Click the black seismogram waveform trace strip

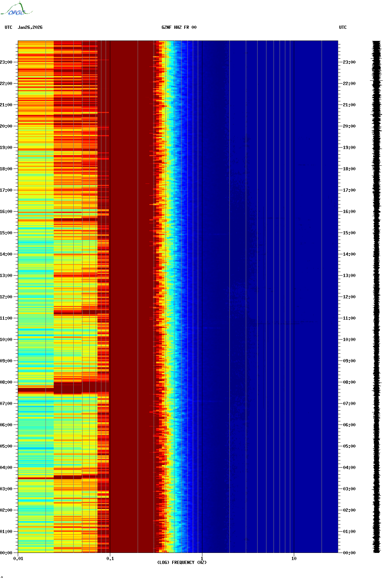[x=376, y=297]
